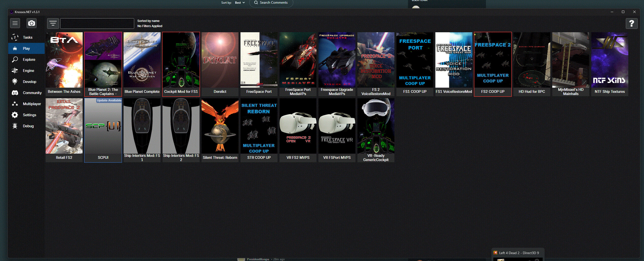Click Left 4 Dead 2 taskbar preview
Image resolution: width=644 pixels, height=261 pixels.
pyautogui.click(x=517, y=254)
